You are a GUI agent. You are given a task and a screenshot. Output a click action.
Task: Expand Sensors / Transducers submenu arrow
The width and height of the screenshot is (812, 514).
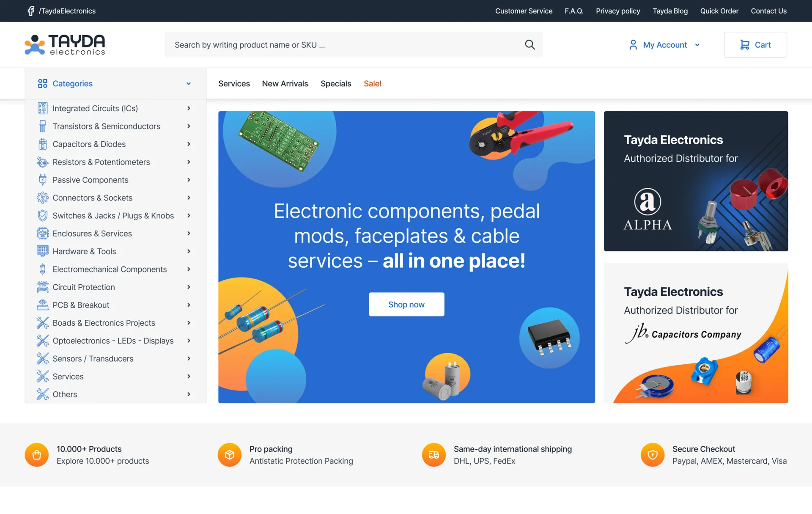pos(189,359)
